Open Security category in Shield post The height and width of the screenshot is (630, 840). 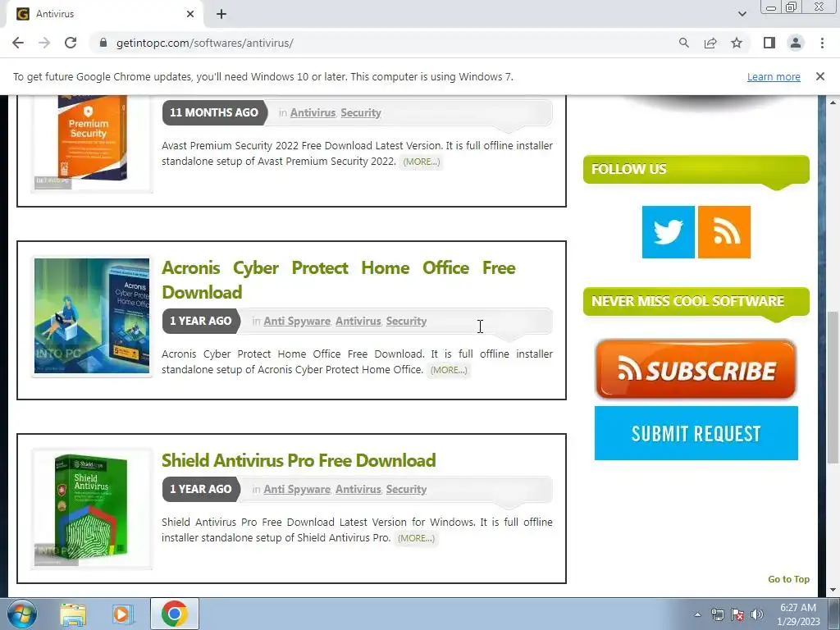click(x=406, y=490)
